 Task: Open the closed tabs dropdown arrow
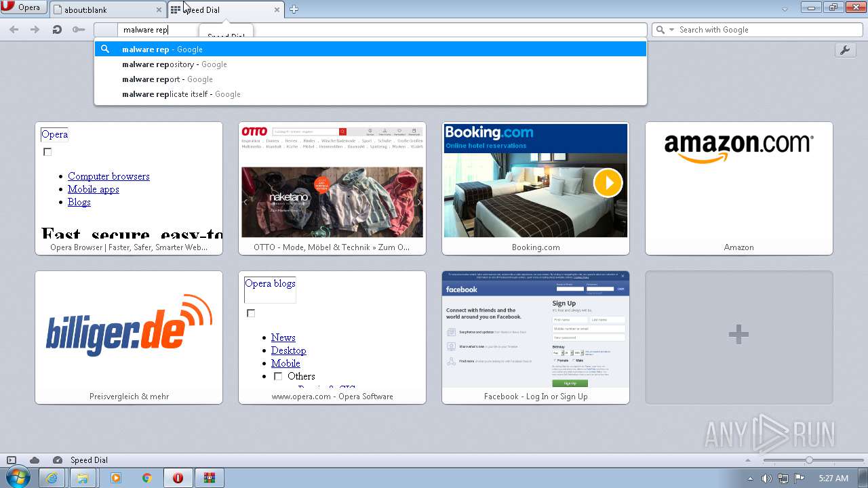(x=785, y=9)
